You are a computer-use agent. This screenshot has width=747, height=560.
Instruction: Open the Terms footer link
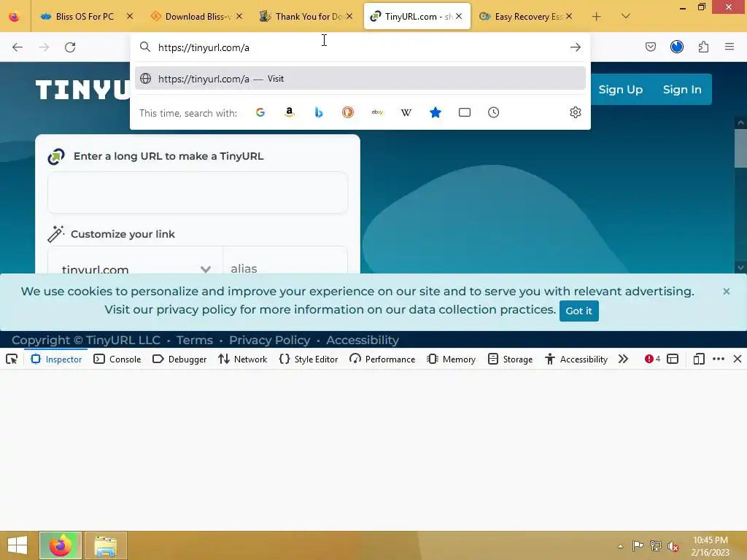[x=194, y=340]
